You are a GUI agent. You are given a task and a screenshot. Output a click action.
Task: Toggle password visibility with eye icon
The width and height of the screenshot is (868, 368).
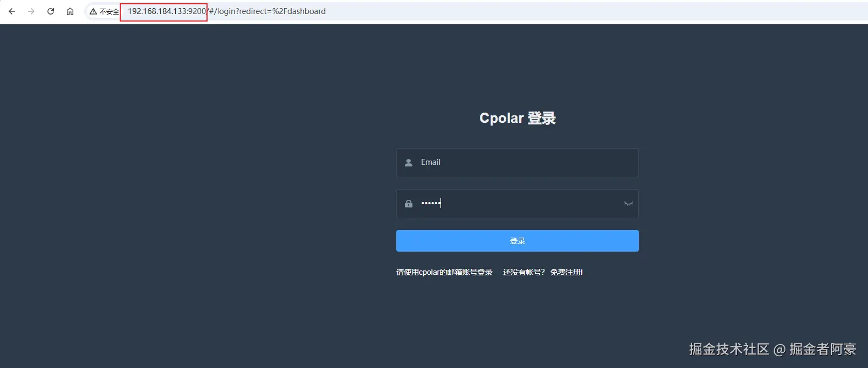click(x=629, y=204)
